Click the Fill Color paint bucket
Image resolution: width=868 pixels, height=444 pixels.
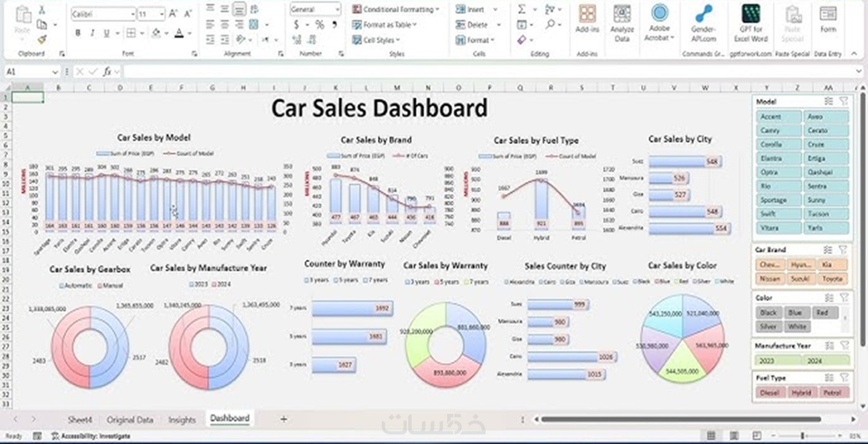pos(156,33)
